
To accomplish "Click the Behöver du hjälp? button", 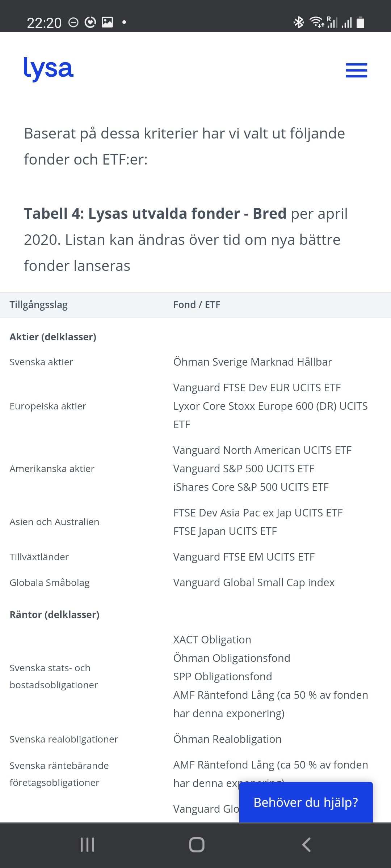I will [x=306, y=802].
